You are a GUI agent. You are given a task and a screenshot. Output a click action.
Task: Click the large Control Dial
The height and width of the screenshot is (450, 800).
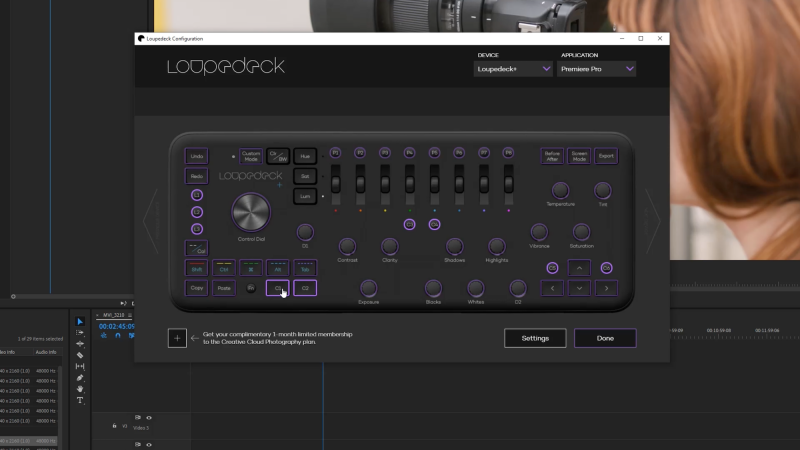coord(251,212)
